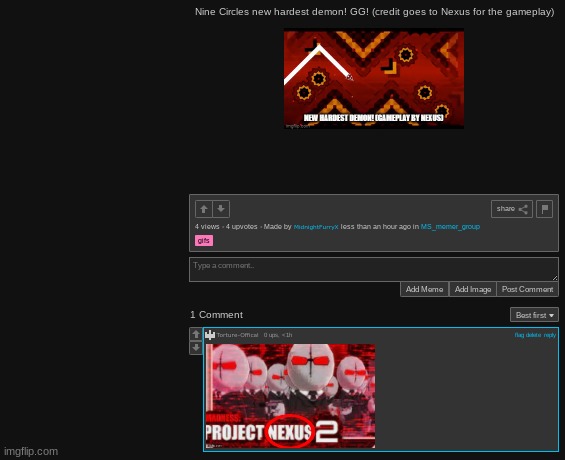This screenshot has height=460, width=565.
Task: Open MidnightFurryX user profile
Action: (316, 227)
